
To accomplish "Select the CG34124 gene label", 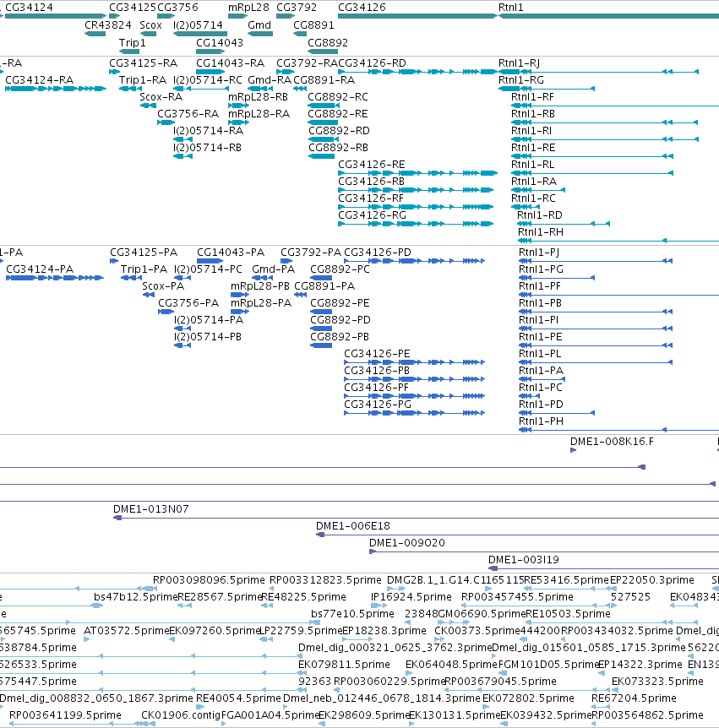I will click(x=29, y=8).
